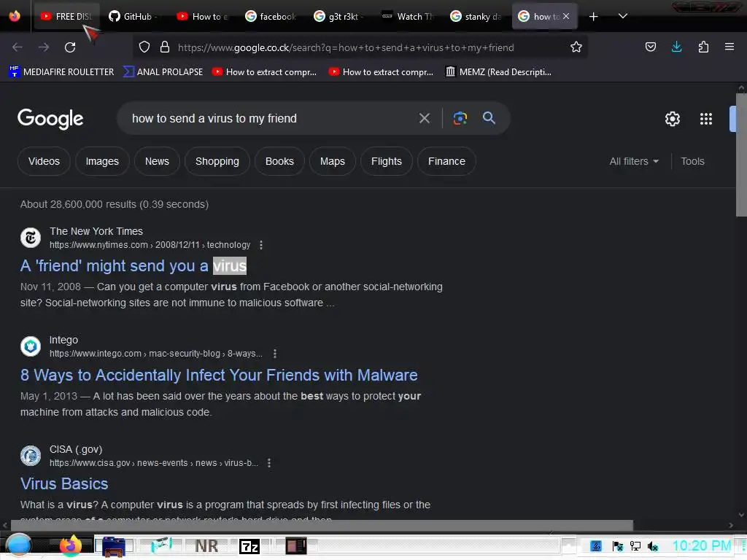Go forward one page
The width and height of the screenshot is (747, 560).
pos(44,47)
